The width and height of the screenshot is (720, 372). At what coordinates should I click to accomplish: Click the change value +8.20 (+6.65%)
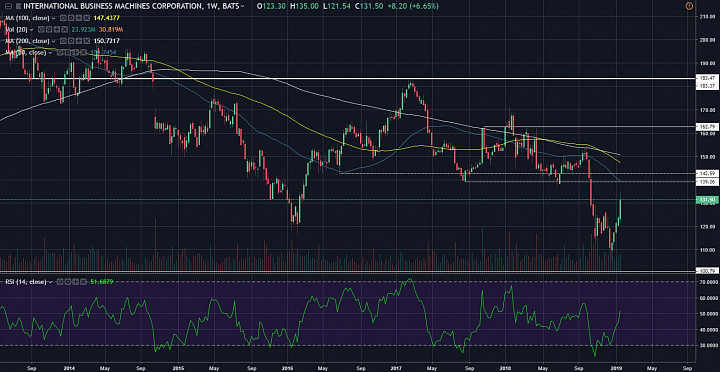click(x=413, y=6)
